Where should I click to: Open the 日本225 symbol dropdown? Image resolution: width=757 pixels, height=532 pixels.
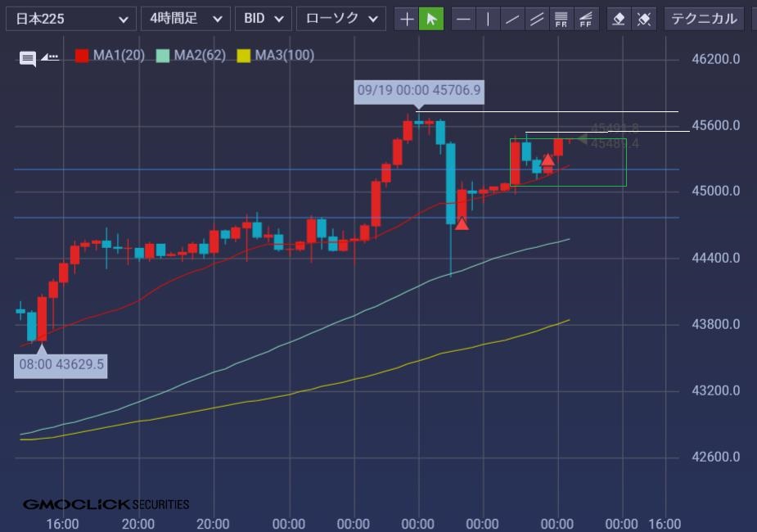coord(70,18)
